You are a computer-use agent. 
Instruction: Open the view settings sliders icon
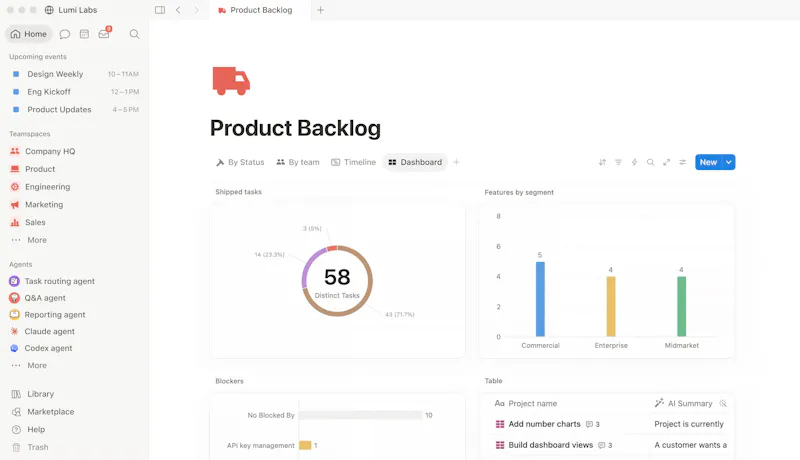[683, 162]
